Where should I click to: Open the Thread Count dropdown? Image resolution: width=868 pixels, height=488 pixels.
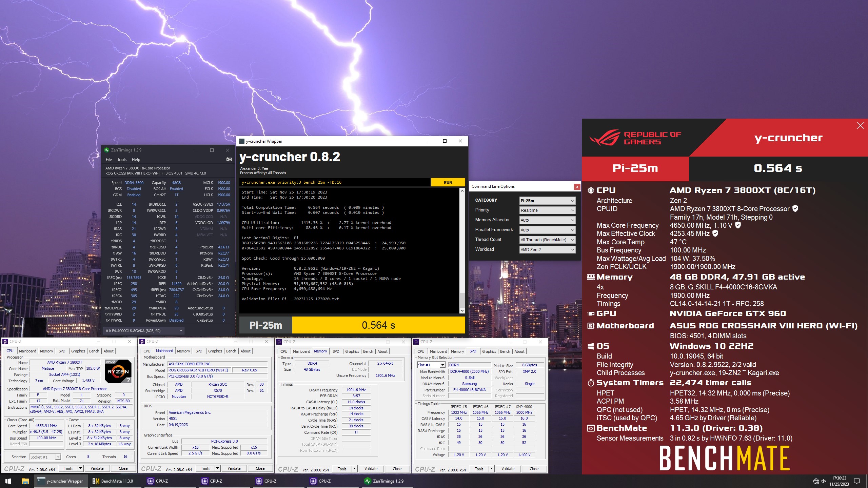pos(547,240)
